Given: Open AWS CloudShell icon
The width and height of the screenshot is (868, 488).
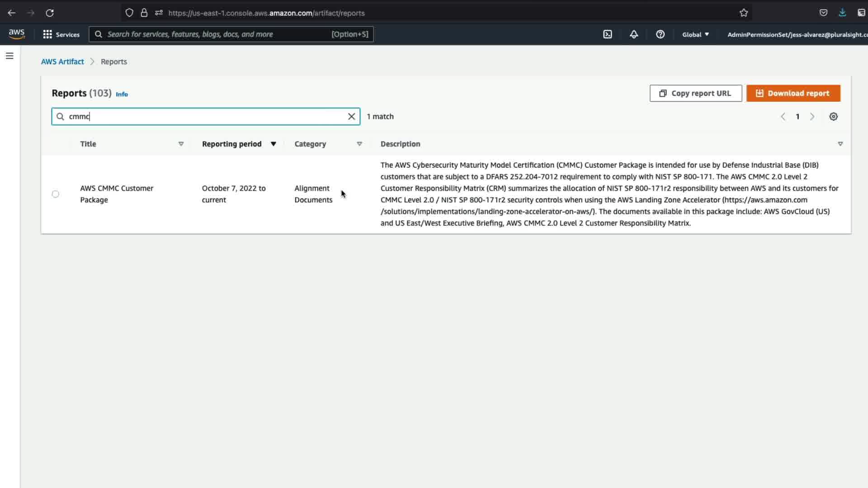Looking at the screenshot, I should pyautogui.click(x=608, y=34).
